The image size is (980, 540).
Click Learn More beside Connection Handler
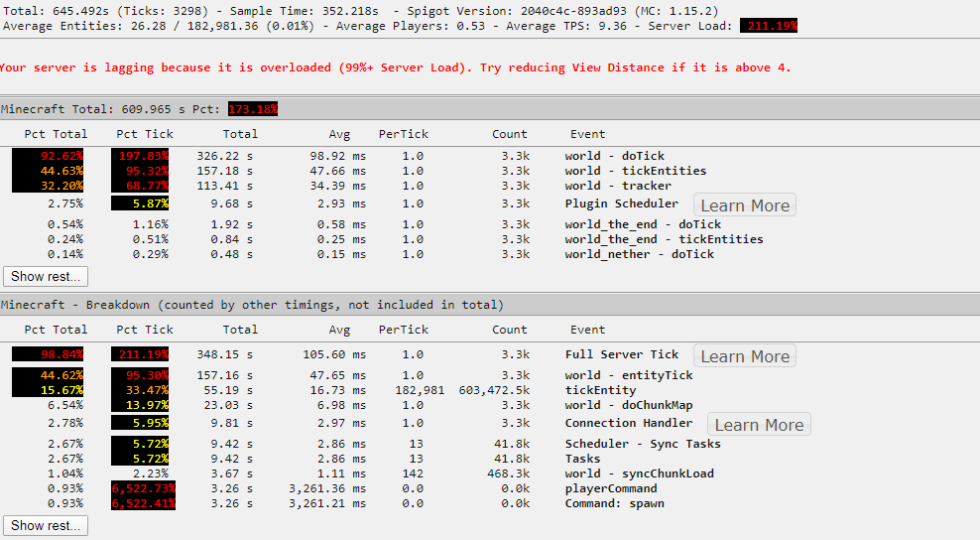[759, 424]
